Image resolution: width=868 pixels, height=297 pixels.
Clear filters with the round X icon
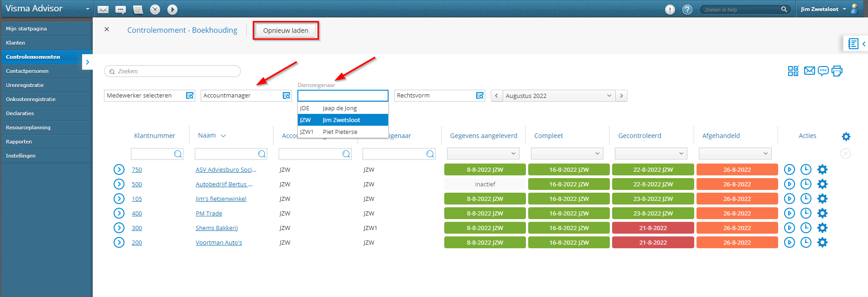tap(845, 154)
